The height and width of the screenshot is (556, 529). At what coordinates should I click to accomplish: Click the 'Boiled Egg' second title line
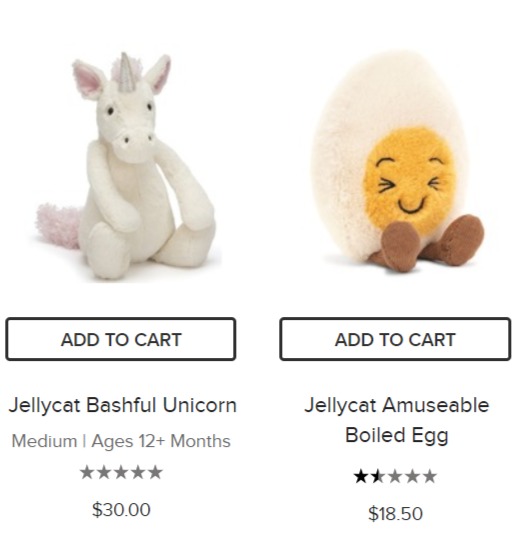click(397, 435)
